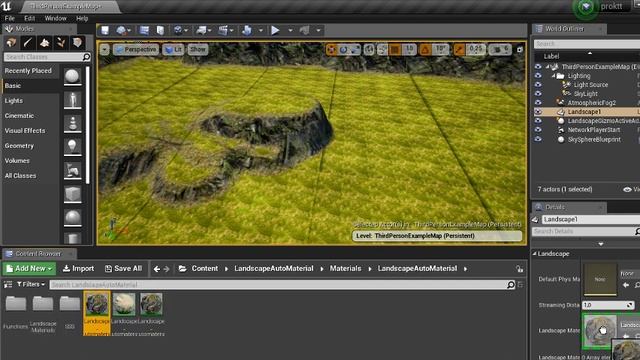Open the Marketplace toolbar icon
The image size is (640, 360).
click(x=160, y=30)
